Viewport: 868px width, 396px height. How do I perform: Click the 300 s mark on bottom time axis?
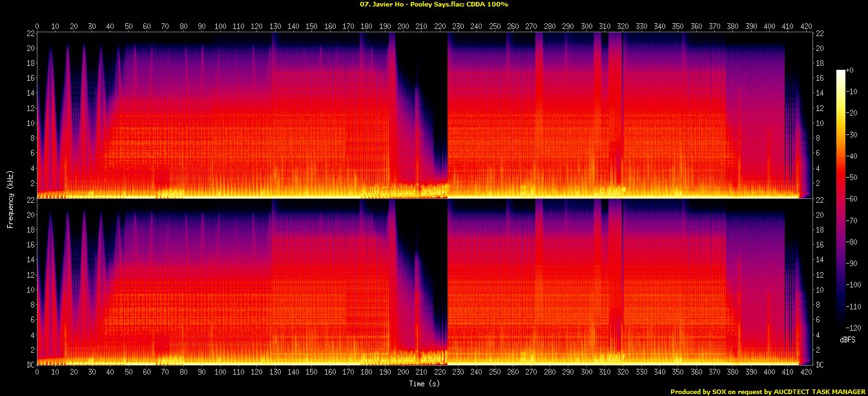tap(586, 373)
